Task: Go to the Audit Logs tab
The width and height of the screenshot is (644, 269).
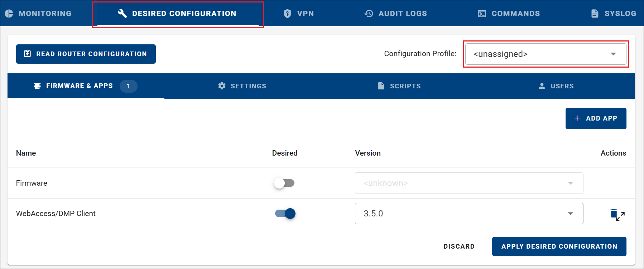Action: 396,14
